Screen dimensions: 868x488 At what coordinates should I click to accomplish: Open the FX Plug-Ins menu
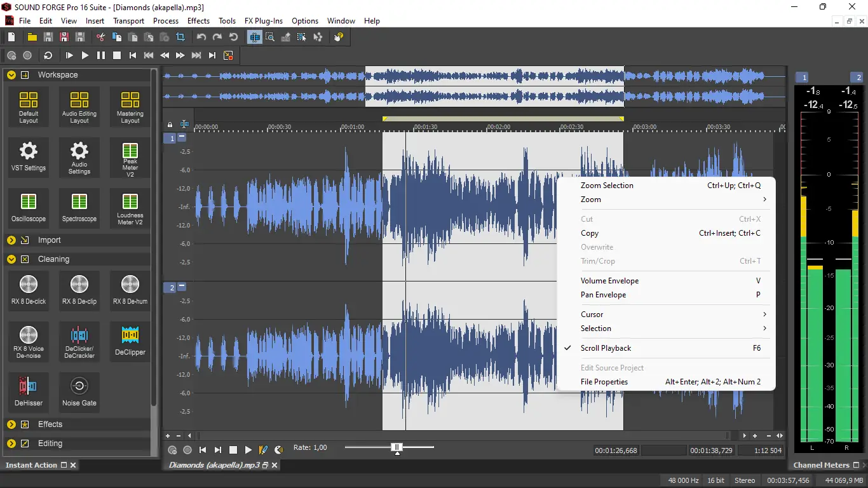click(x=263, y=20)
